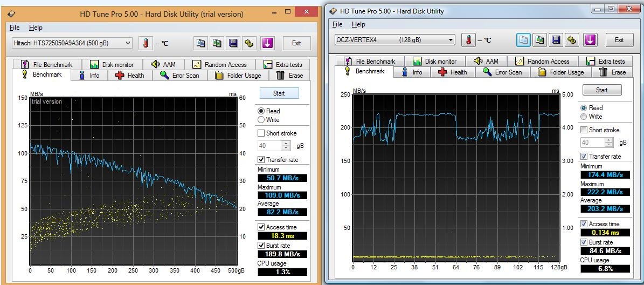Click purple down-arrow icon in Hitachi window
644x285 pixels.
click(x=267, y=43)
